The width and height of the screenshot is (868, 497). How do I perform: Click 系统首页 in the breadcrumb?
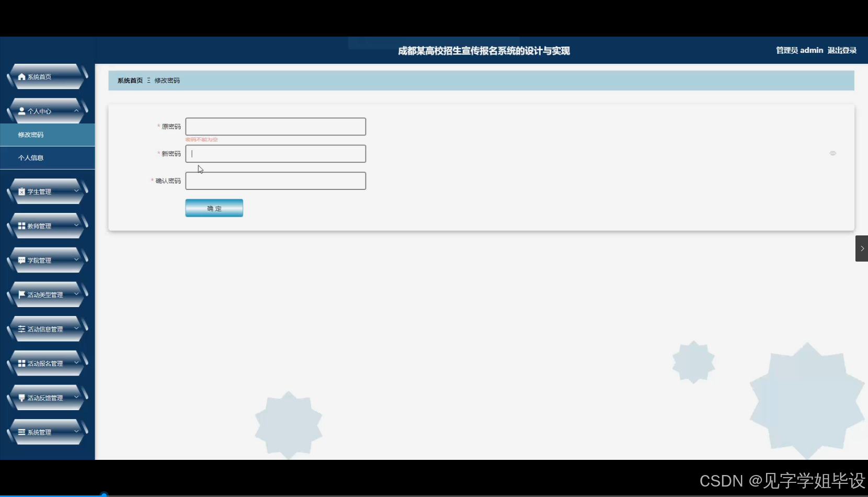point(130,81)
